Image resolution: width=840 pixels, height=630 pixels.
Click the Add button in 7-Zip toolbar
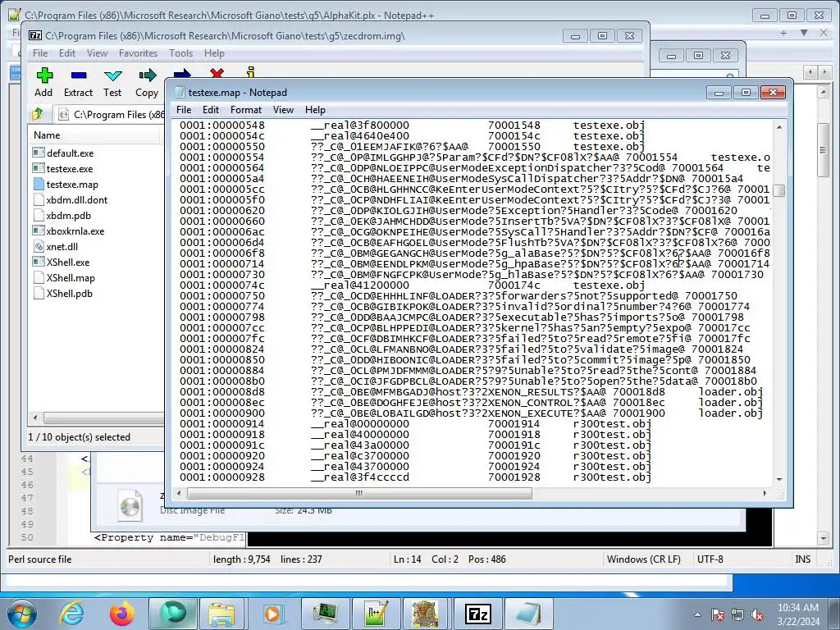pyautogui.click(x=44, y=83)
